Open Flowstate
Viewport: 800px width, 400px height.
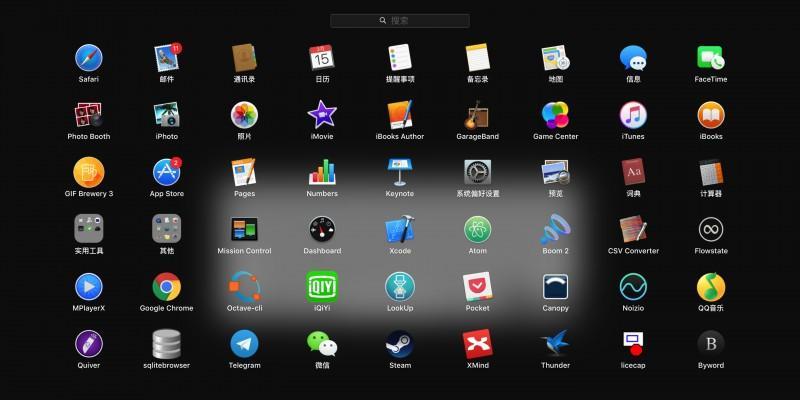711,229
